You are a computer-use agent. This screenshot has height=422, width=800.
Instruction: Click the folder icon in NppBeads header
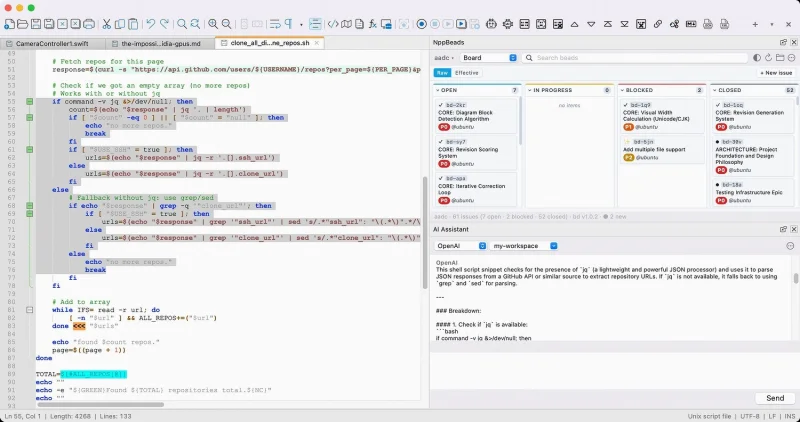pos(780,58)
